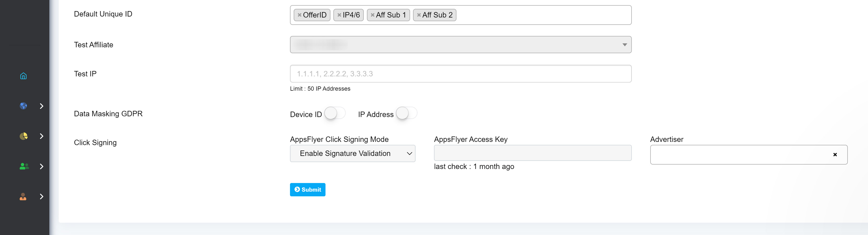Open the pie chart reports icon
The image size is (868, 235).
23,136
